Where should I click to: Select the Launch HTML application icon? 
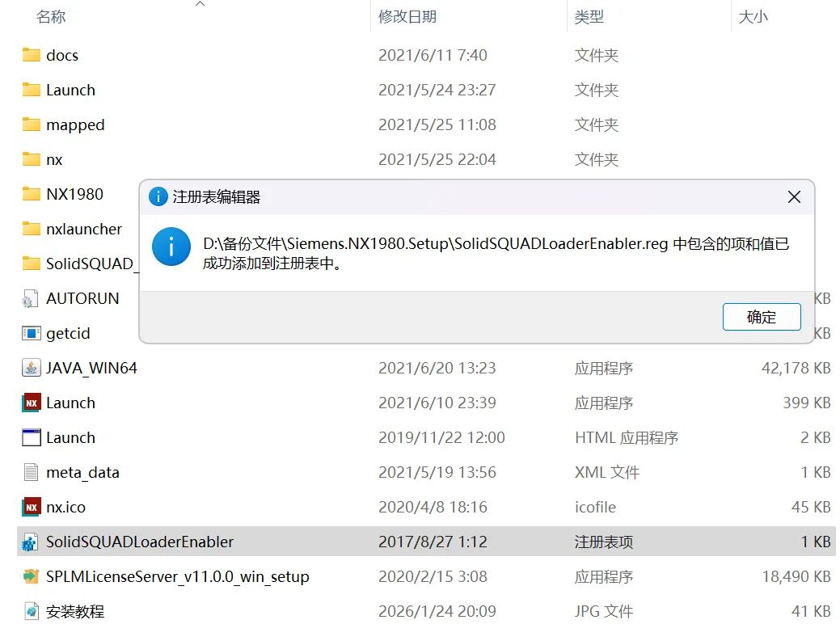pos(31,437)
